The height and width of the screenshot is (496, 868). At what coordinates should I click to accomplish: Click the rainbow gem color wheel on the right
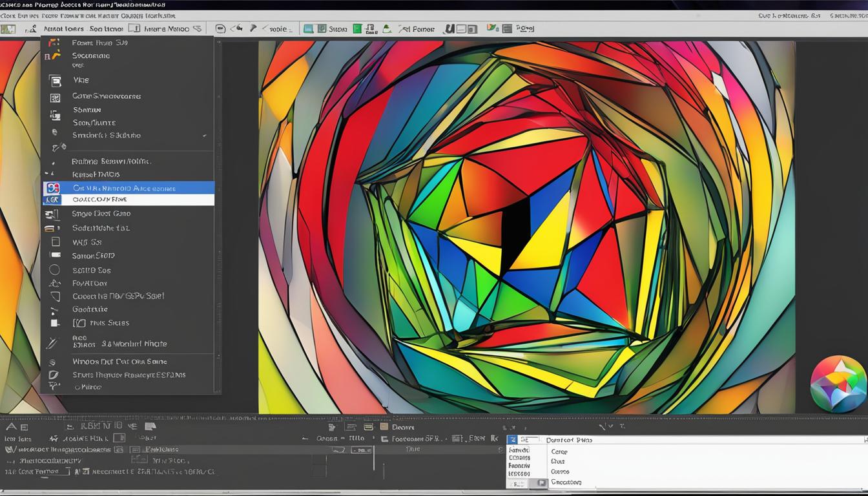click(840, 382)
